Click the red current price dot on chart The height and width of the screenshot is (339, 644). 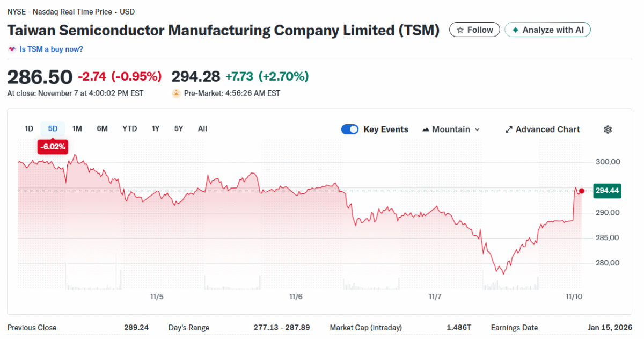click(582, 191)
